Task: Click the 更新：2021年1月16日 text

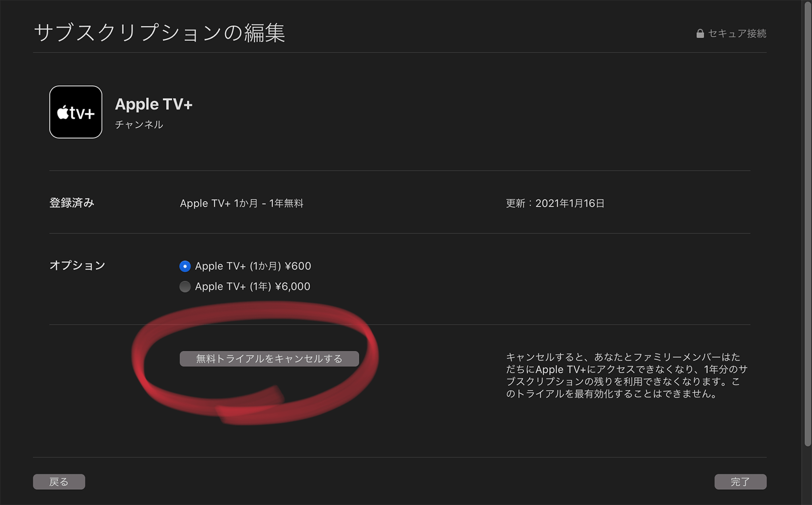Action: pos(555,203)
